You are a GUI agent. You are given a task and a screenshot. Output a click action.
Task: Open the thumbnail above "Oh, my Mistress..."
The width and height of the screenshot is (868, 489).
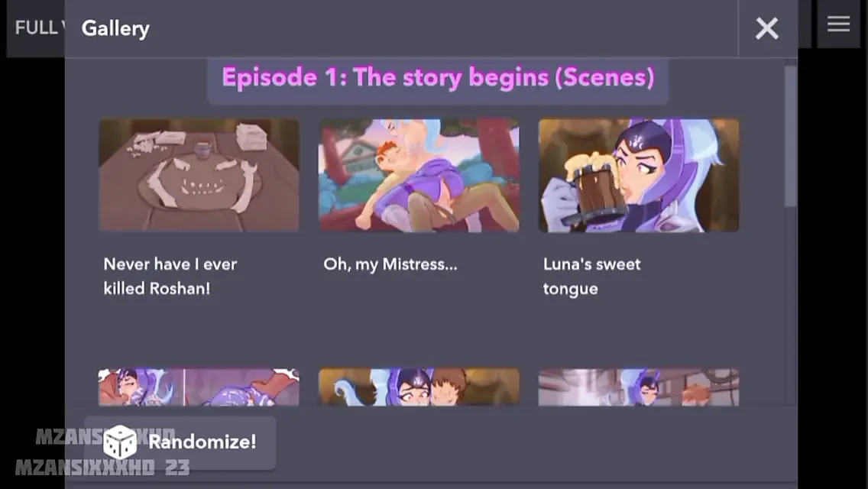click(419, 175)
